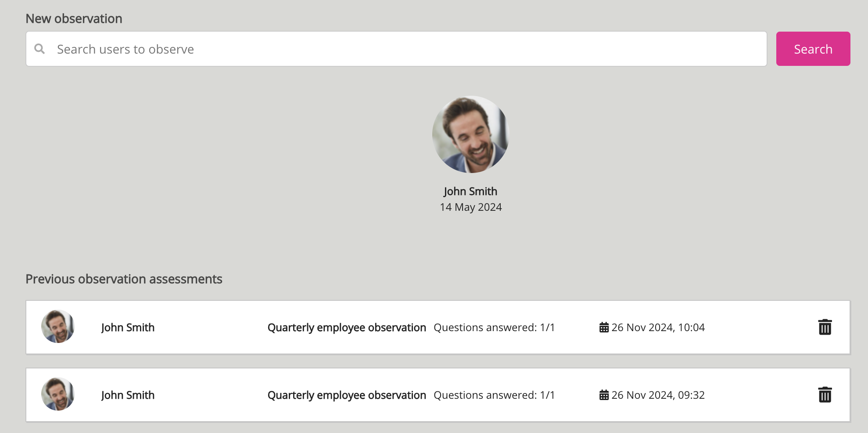Click calendar icon beside 26 Nov 09:32
The width and height of the screenshot is (868, 433).
tap(604, 395)
